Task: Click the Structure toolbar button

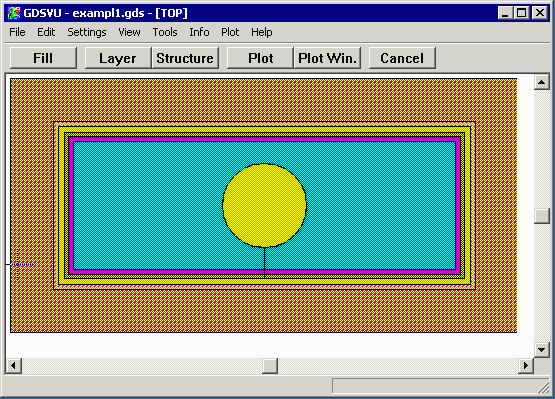Action: [185, 58]
